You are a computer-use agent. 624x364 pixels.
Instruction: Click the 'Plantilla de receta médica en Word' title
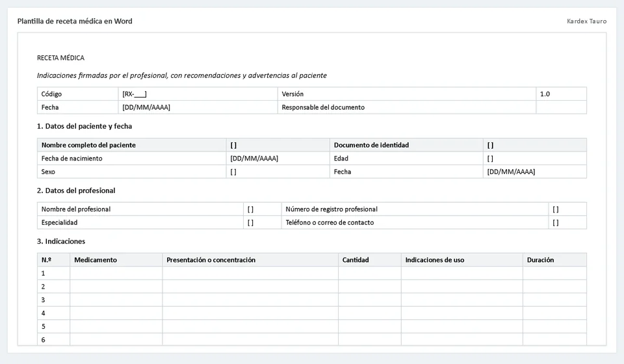75,21
